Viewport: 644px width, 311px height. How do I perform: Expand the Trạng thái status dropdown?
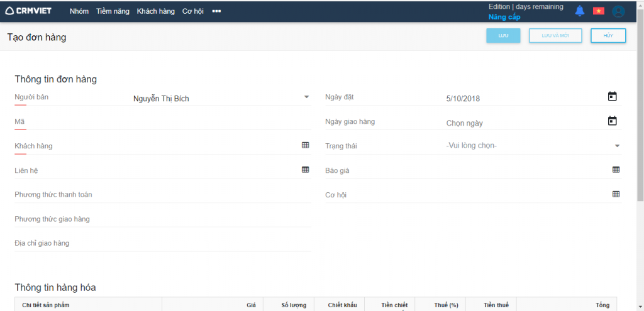pos(617,146)
